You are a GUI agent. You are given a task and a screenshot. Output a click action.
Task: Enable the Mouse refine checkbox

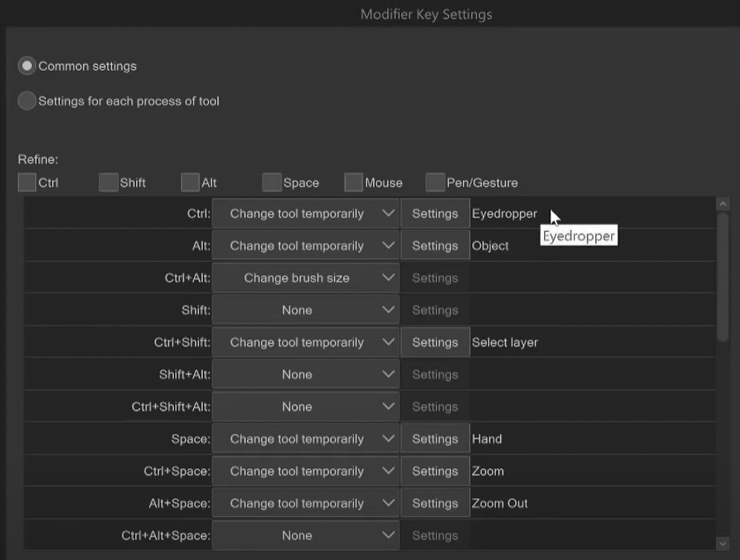click(354, 183)
